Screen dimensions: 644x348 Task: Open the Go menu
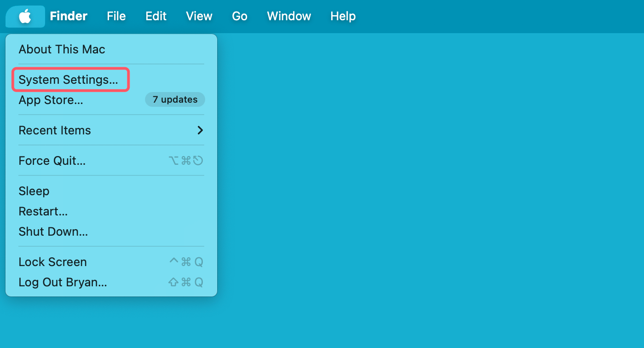[x=240, y=17]
